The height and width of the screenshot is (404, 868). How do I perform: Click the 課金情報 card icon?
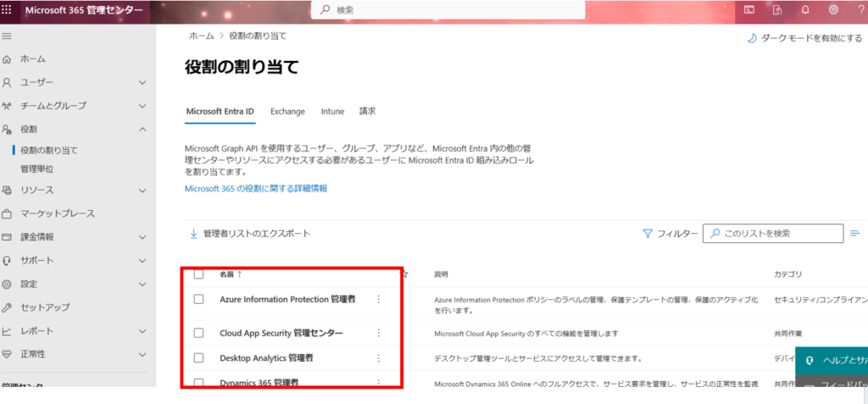click(7, 237)
